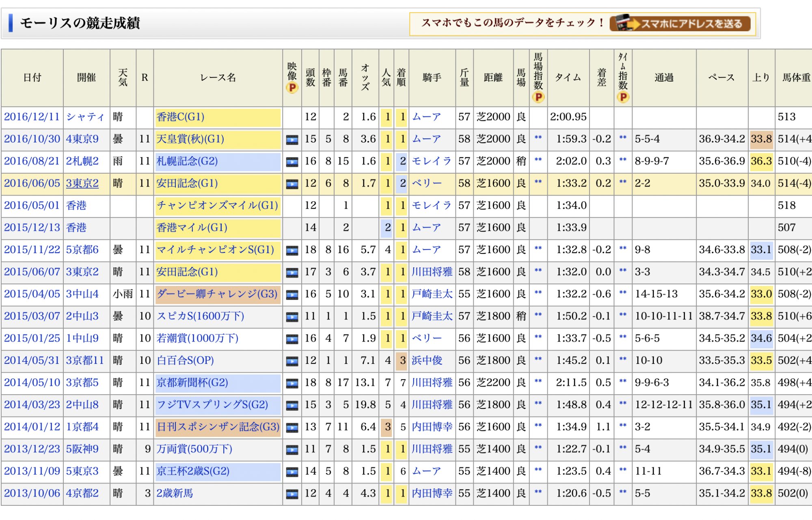Select time value 2:00.95
The width and height of the screenshot is (812, 520).
pyautogui.click(x=568, y=117)
